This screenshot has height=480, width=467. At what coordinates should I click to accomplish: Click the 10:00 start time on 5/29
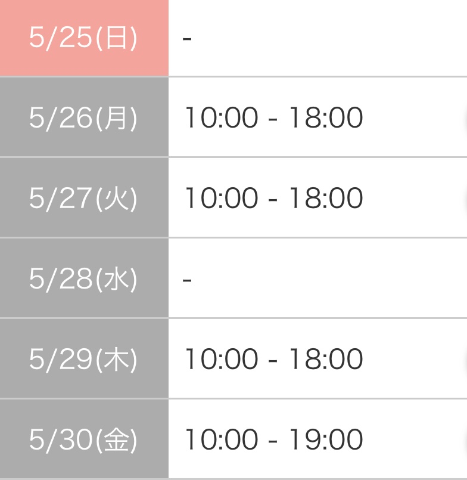[222, 359]
